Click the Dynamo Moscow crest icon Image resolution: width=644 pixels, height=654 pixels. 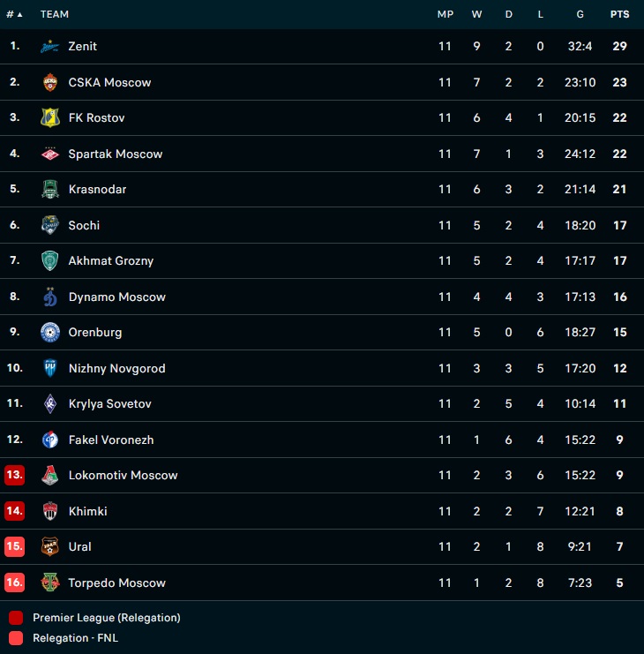pos(50,297)
